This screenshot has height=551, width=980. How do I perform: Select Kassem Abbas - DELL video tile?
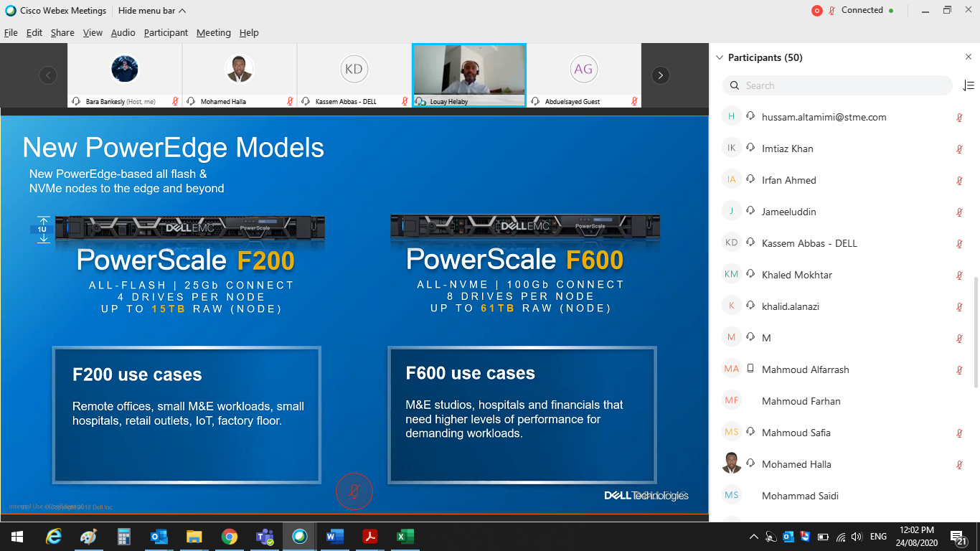coord(354,75)
